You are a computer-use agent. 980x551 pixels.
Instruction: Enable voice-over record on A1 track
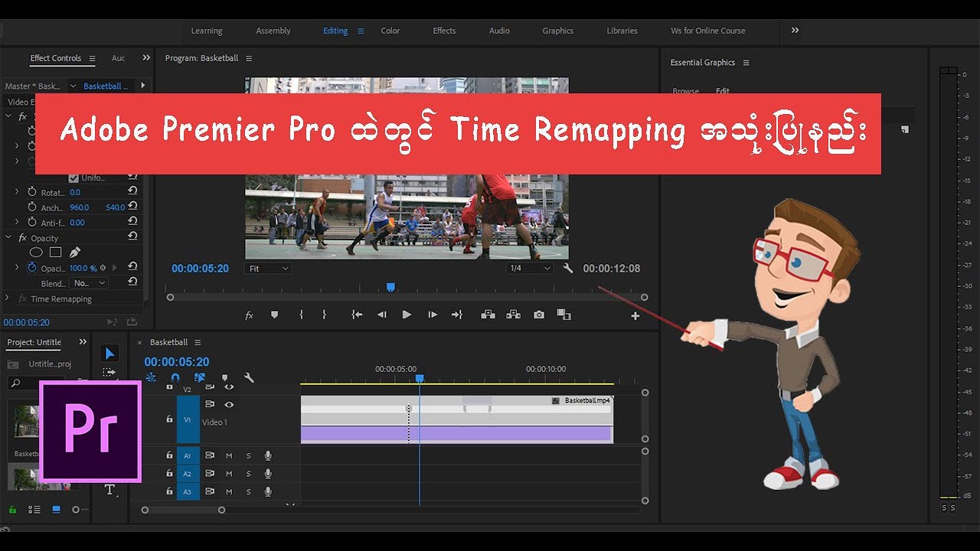[x=268, y=455]
